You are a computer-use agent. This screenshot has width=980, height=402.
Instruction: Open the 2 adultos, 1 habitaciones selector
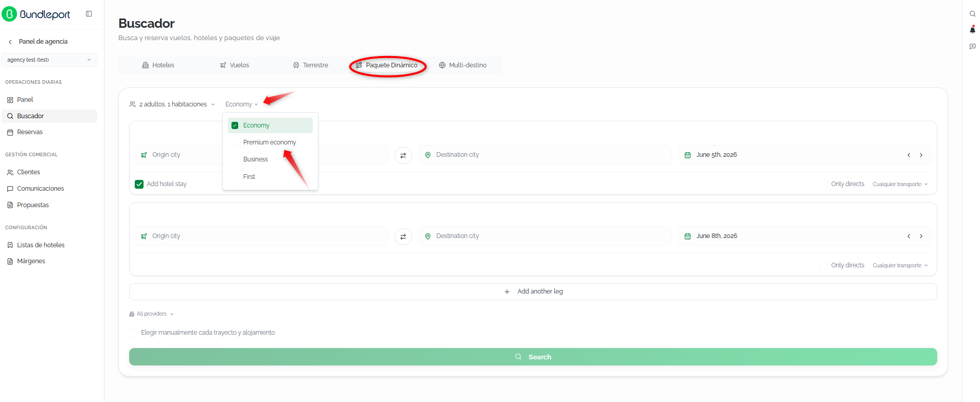[172, 104]
